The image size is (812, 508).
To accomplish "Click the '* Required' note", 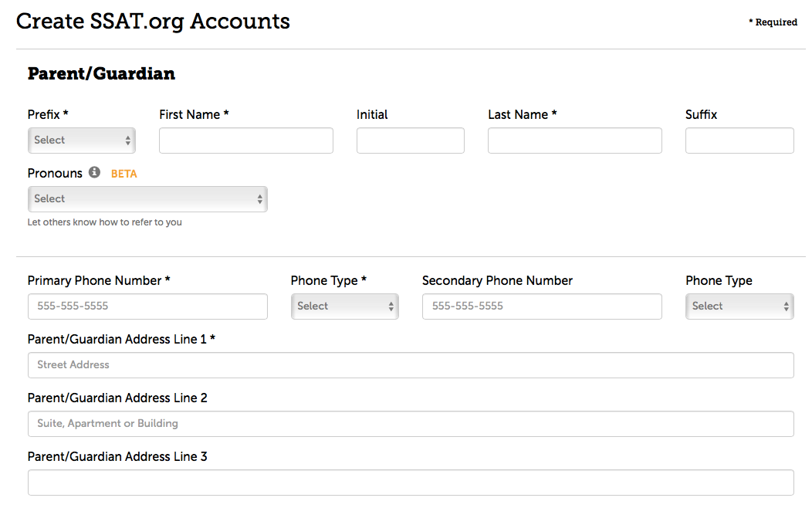I will (773, 22).
